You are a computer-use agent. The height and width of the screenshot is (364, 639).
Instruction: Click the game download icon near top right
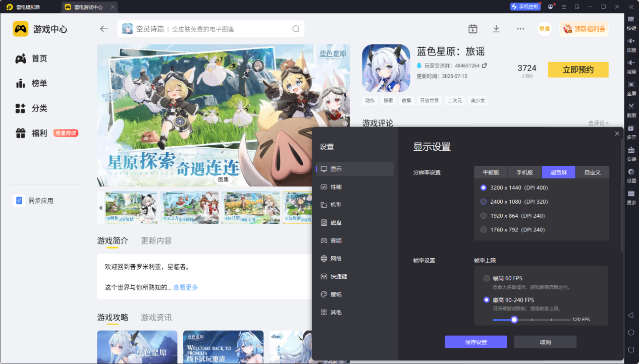coord(496,29)
